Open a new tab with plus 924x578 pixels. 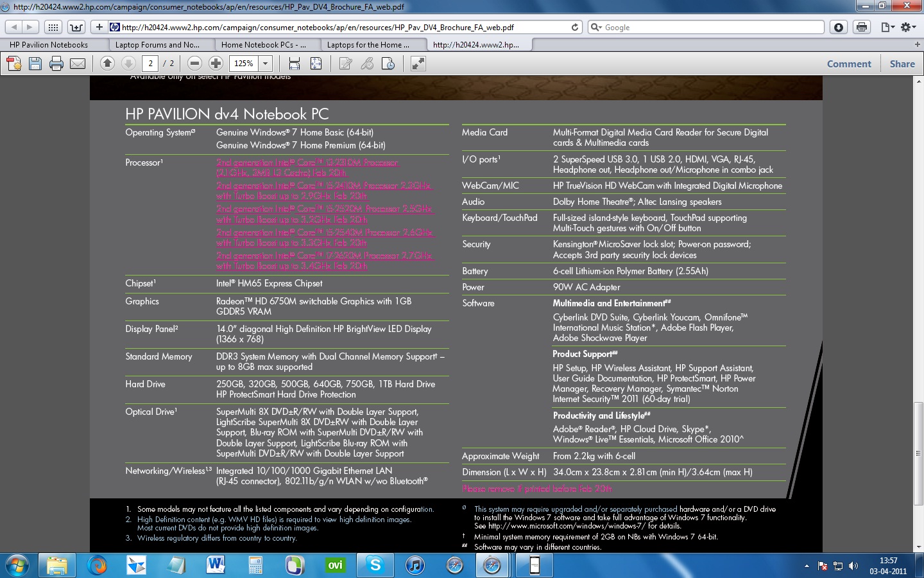[x=918, y=45]
